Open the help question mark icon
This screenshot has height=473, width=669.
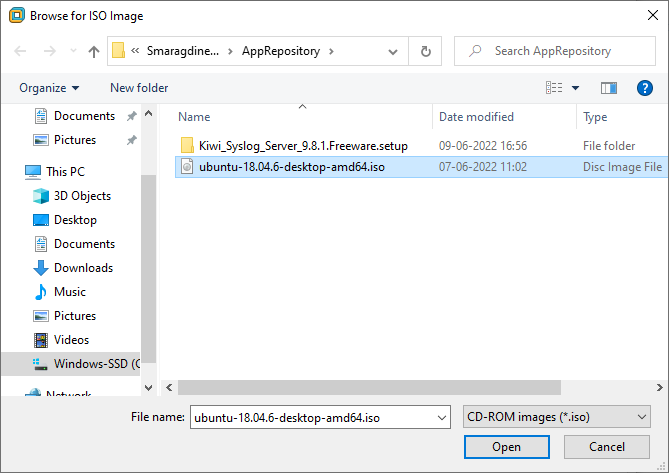pos(644,88)
